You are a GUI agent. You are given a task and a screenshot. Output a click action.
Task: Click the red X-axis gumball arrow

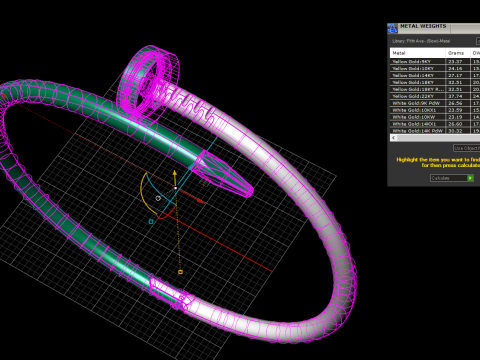point(200,200)
